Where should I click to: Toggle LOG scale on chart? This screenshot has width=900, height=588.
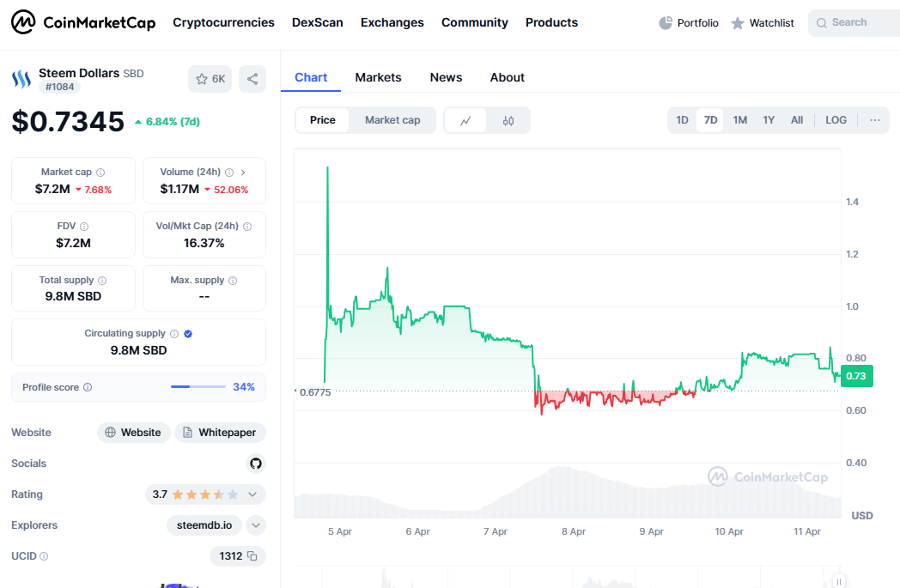pos(836,120)
